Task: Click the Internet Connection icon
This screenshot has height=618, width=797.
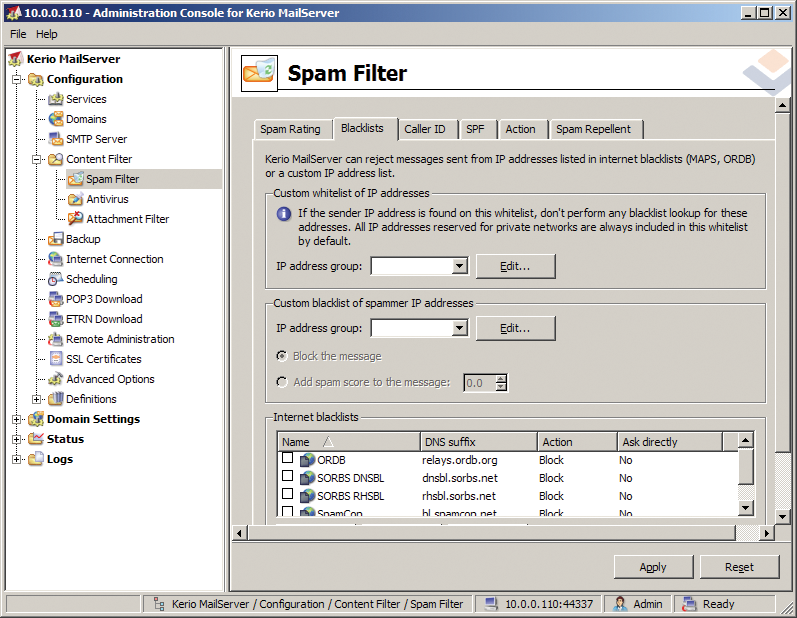Action: [x=55, y=259]
